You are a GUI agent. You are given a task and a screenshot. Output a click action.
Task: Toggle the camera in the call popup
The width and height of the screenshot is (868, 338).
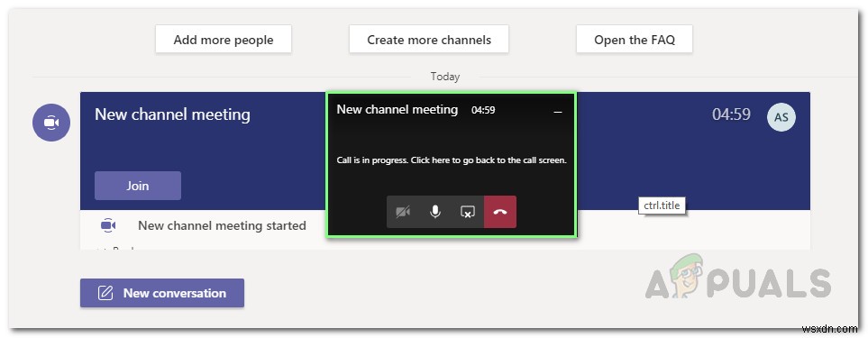coord(402,212)
